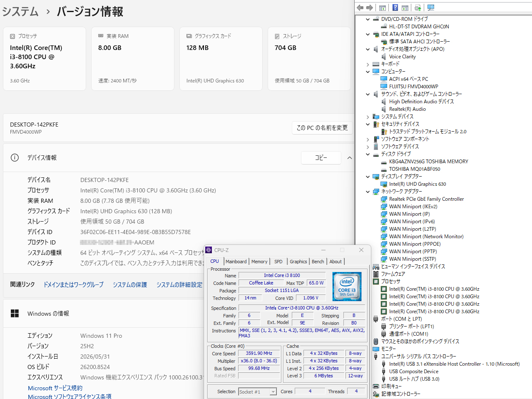Open the Microsoft サービス規約 link
The width and height of the screenshot is (532, 399).
point(55,388)
